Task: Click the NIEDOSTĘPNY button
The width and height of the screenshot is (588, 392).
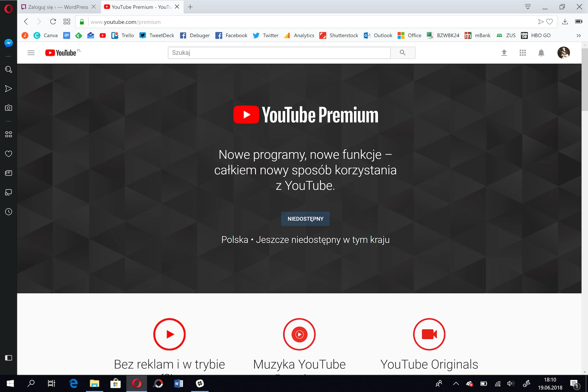Action: pyautogui.click(x=305, y=219)
